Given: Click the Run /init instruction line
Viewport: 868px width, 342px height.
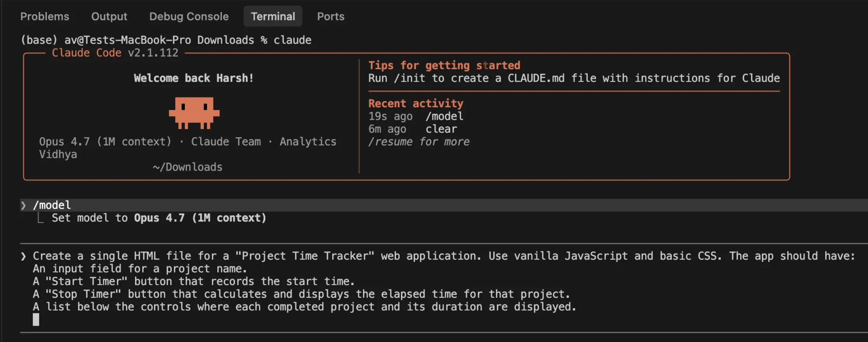Looking at the screenshot, I should [x=574, y=78].
